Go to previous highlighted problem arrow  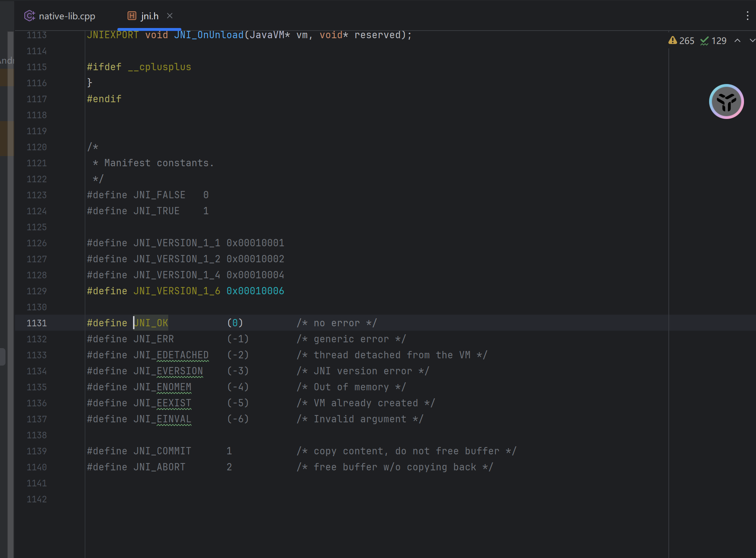[737, 40]
